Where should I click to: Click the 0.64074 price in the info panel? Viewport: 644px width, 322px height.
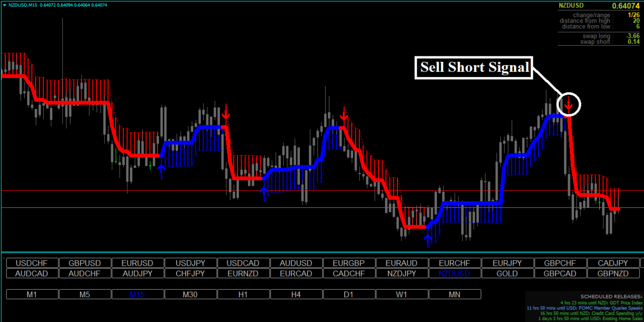[626, 6]
